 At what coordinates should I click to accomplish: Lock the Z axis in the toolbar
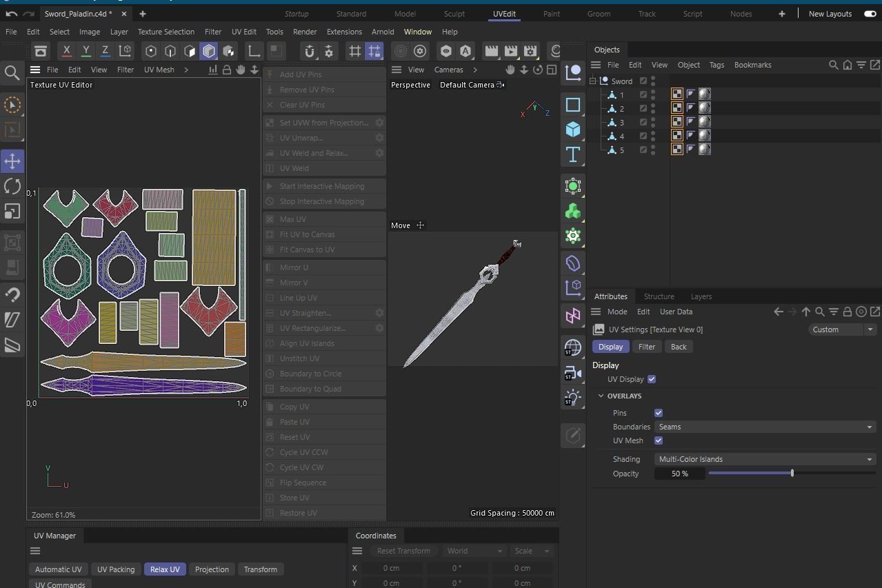click(x=105, y=51)
